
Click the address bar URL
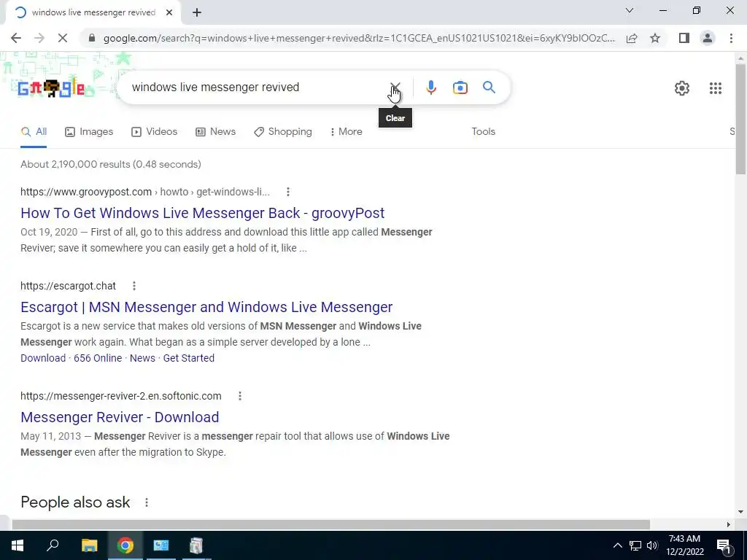tap(359, 38)
